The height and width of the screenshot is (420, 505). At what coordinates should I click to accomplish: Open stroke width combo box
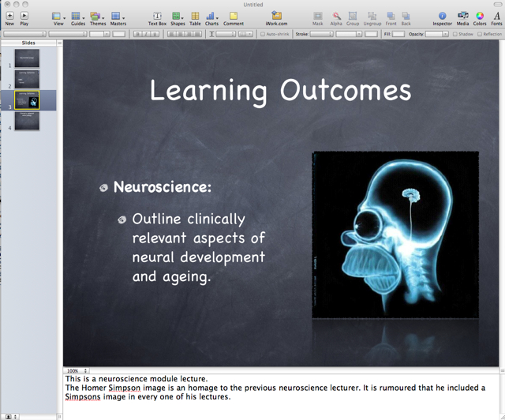349,34
